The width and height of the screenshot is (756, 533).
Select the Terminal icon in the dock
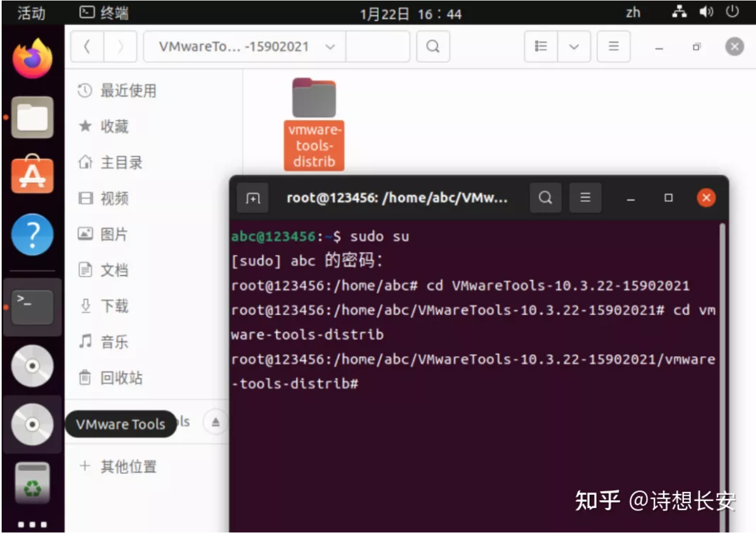pos(32,307)
